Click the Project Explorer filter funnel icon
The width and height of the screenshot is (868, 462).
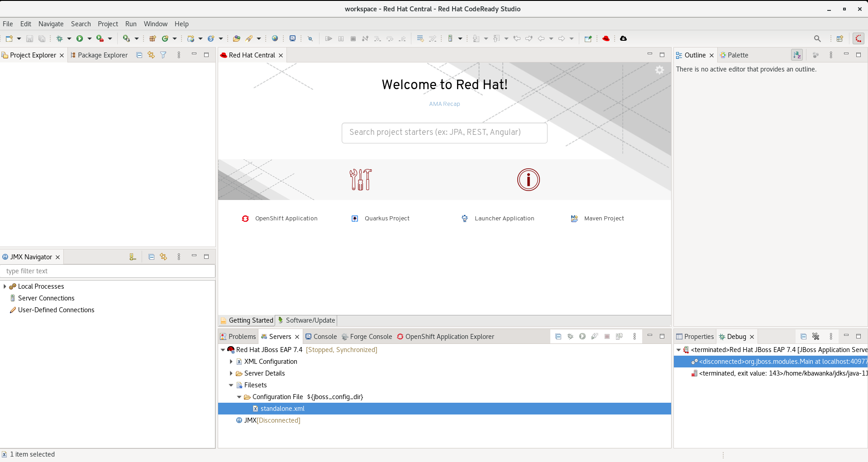tap(163, 55)
